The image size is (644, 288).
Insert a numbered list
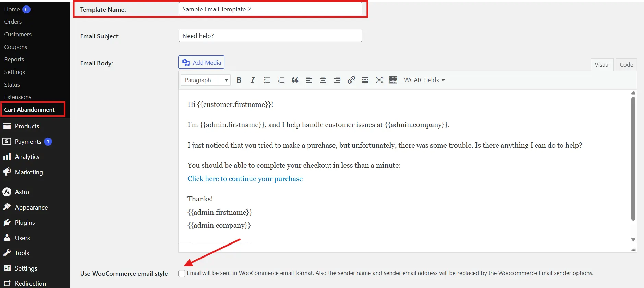tap(281, 80)
